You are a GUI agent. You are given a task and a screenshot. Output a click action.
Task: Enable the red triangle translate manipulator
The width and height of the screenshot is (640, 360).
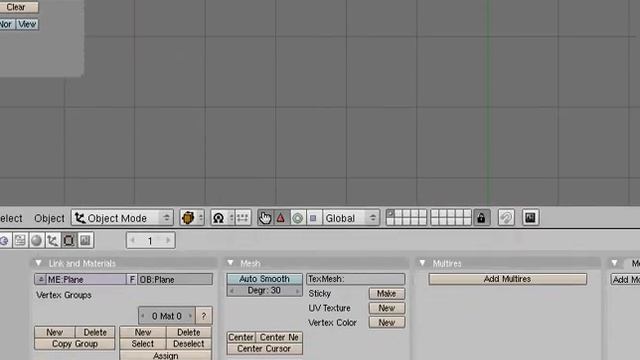point(281,218)
